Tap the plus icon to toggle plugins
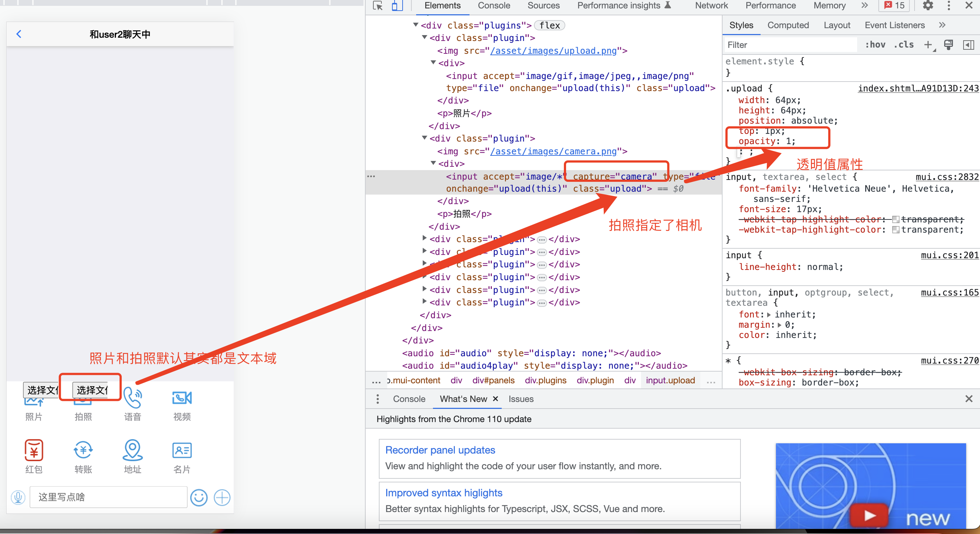980x534 pixels. coord(222,497)
